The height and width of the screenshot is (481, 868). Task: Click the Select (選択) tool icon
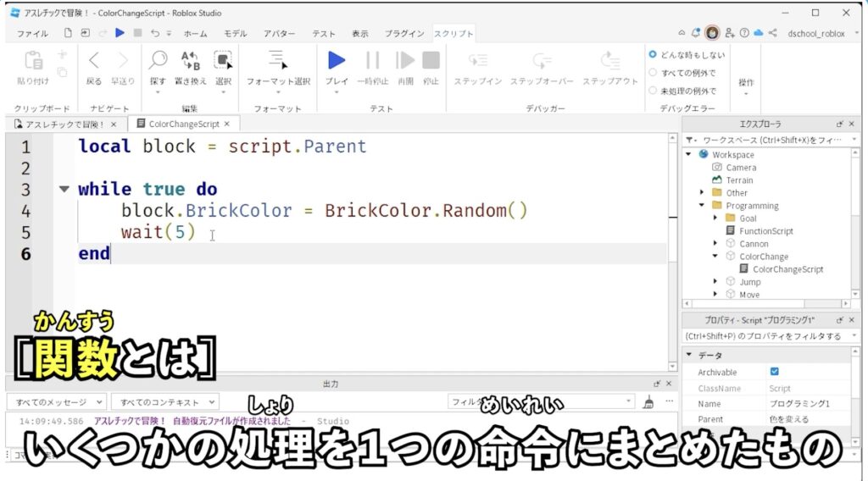click(x=223, y=61)
